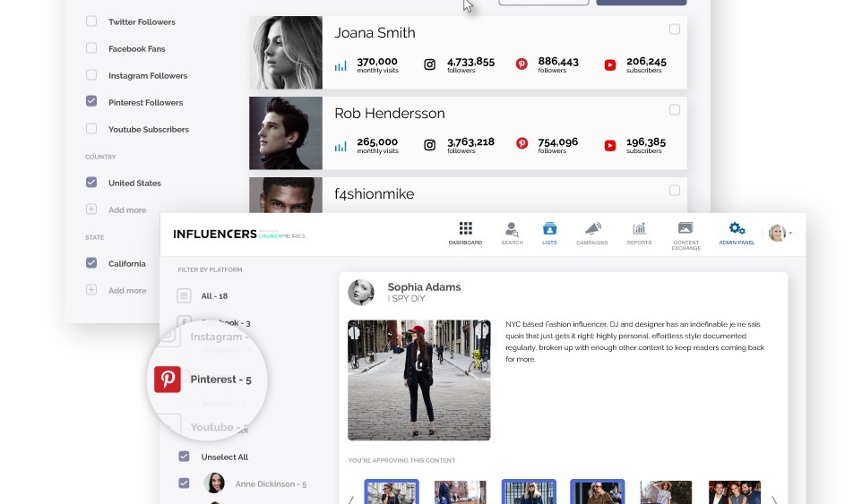Screen dimensions: 862x504
Task: Click Joana Smith's monthly visits chart icon
Action: tap(340, 66)
